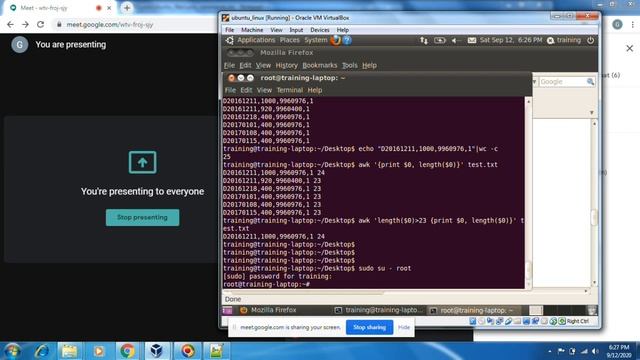Open the help icon in Ubuntu panel
This screenshot has width=640, height=360.
[x=347, y=40]
